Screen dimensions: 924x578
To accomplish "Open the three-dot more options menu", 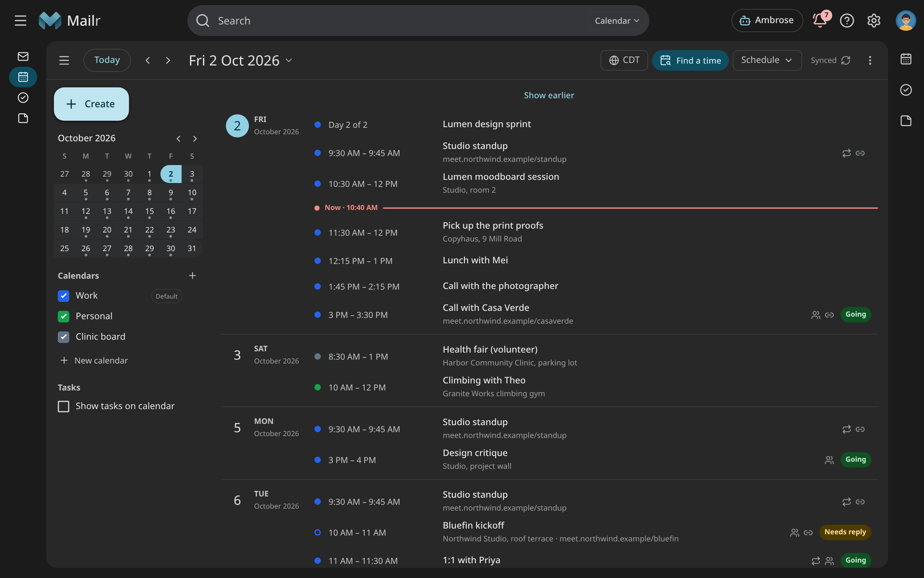I will [870, 60].
